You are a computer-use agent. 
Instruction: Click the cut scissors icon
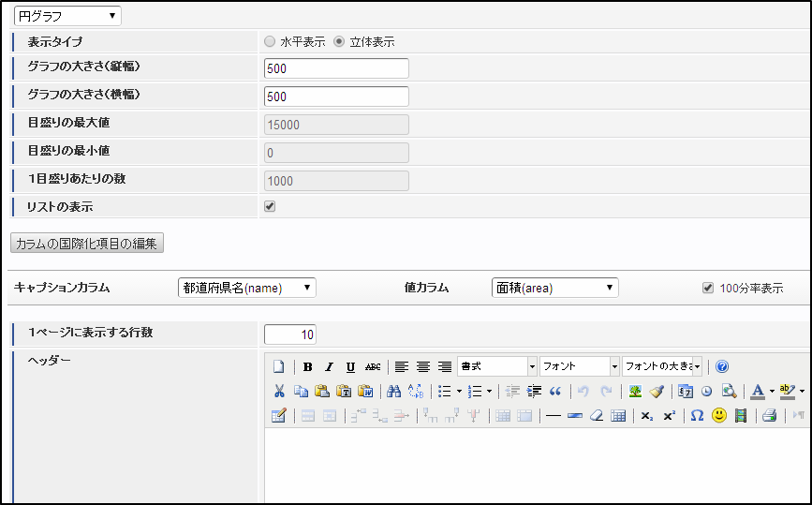click(279, 391)
